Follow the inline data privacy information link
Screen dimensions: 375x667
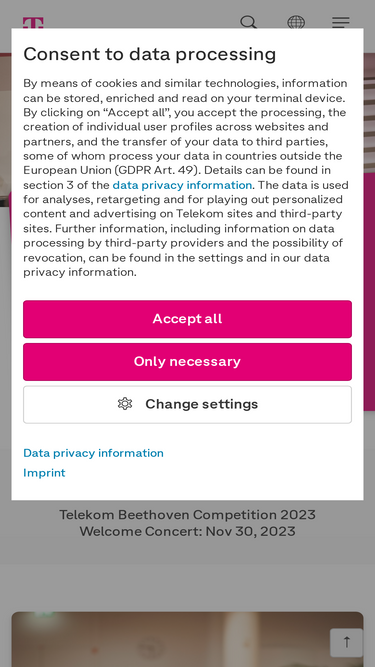[182, 185]
